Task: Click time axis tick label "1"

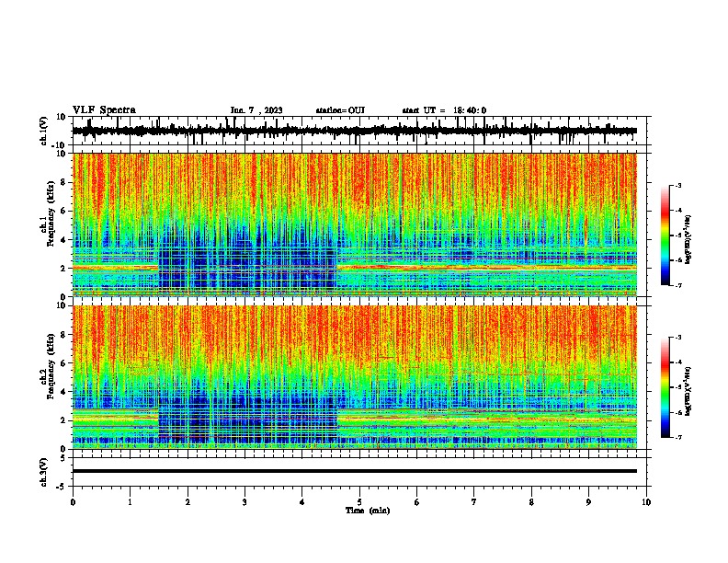Action: [x=130, y=502]
